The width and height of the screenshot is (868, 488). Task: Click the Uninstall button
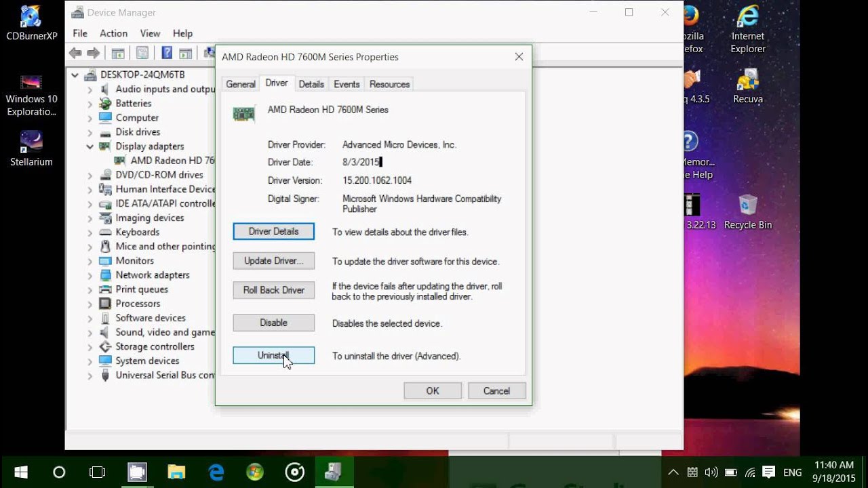(274, 355)
